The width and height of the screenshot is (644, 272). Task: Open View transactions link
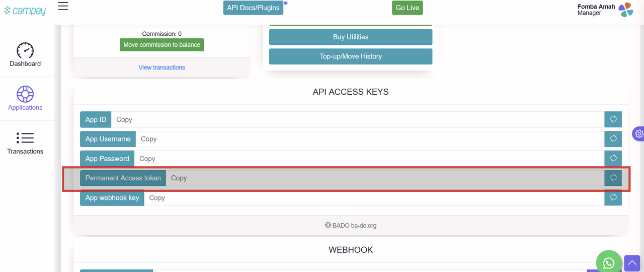[162, 67]
